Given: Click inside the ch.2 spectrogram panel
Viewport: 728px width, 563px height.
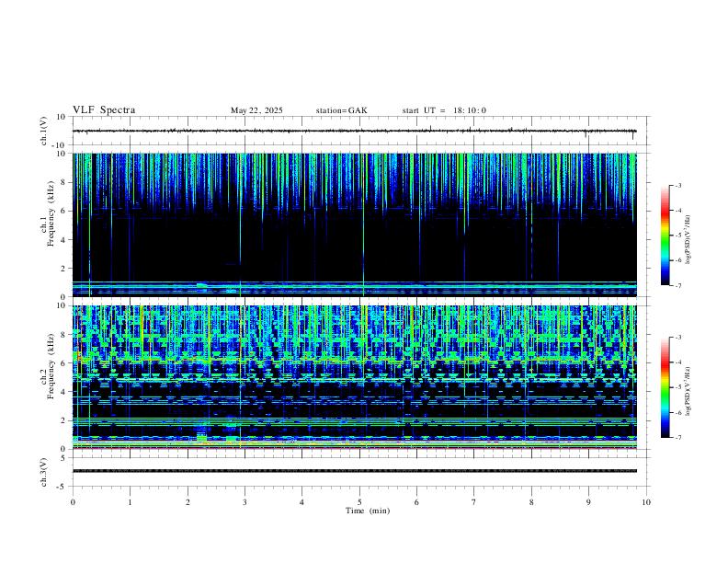Looking at the screenshot, I should click(354, 377).
